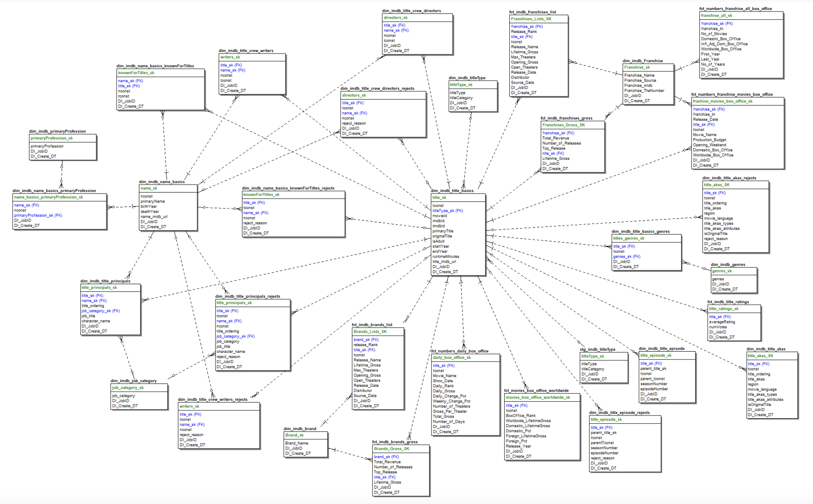Image resolution: width=813 pixels, height=504 pixels.
Task: Select writers_sk in dim_imdb_title_crew_writers_rejects
Action: pos(189,406)
